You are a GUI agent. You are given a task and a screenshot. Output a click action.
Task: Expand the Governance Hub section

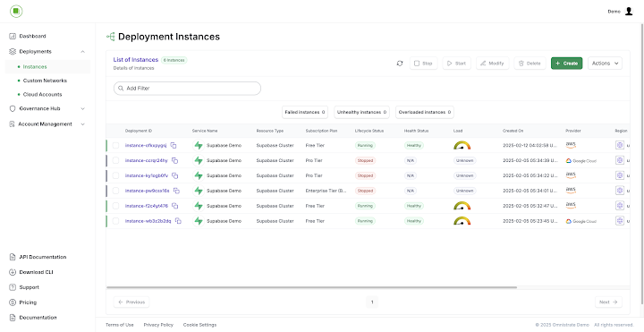click(82, 109)
